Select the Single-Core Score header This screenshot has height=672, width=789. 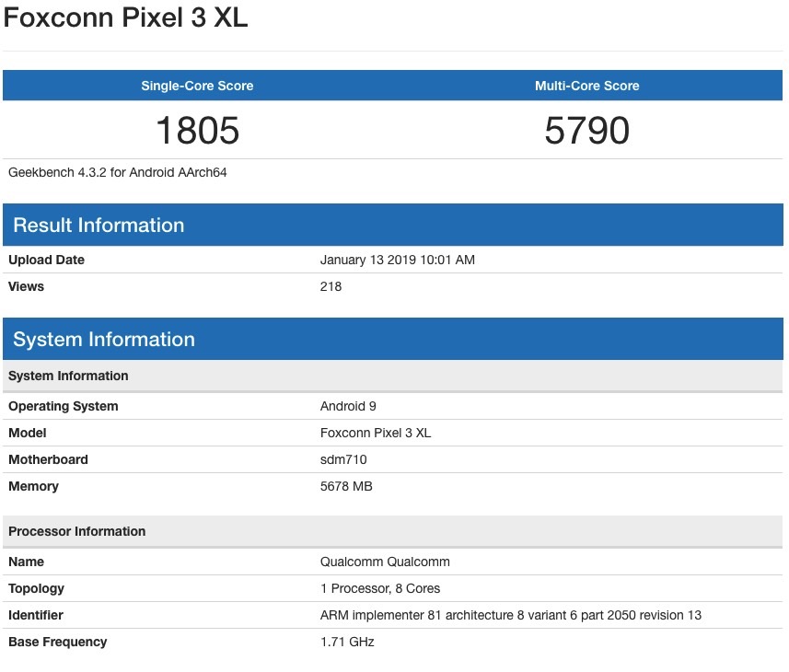pyautogui.click(x=197, y=86)
